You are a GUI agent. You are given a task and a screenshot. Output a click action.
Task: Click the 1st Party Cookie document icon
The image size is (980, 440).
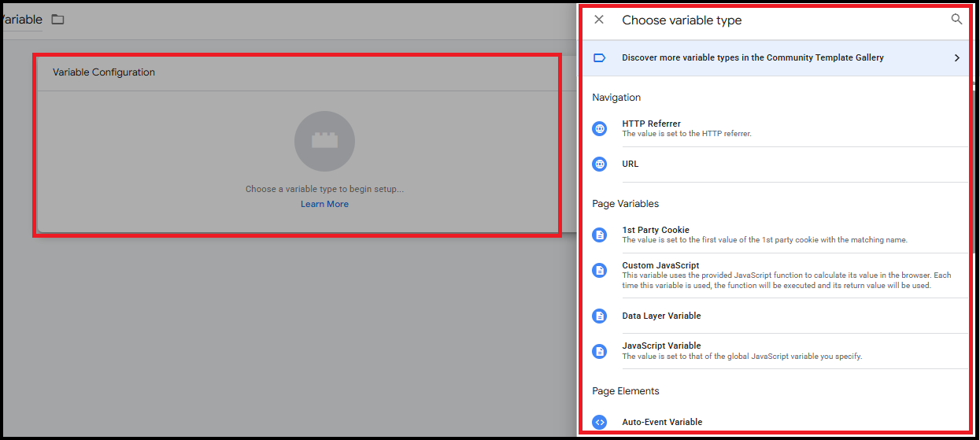599,235
